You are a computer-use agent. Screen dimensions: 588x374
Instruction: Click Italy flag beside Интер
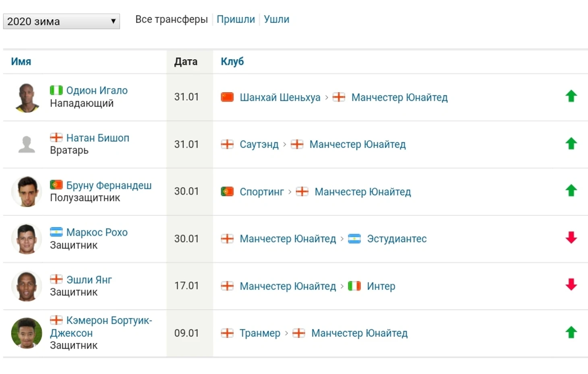pyautogui.click(x=354, y=286)
